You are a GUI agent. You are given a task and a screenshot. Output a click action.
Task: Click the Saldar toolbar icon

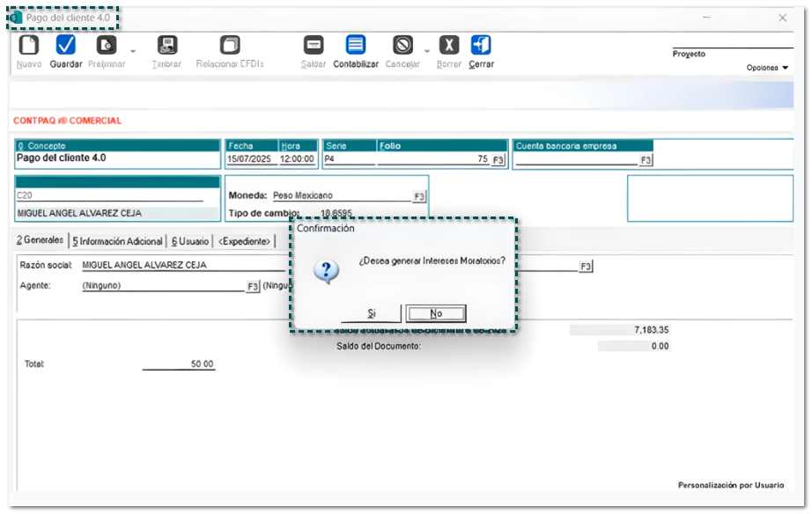click(314, 46)
